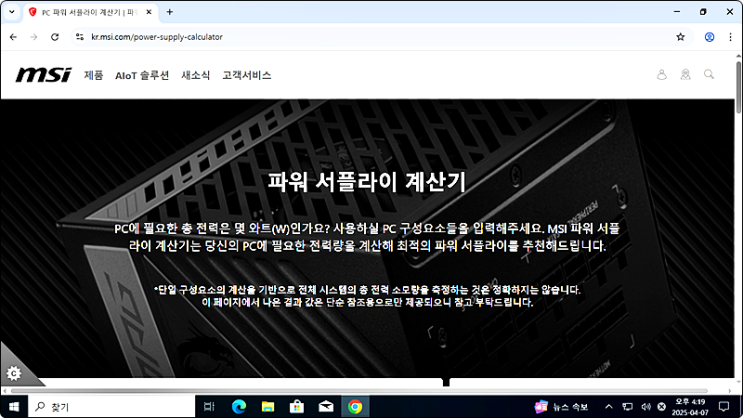Open the 뉴스 속보 news widget

[x=561, y=407]
